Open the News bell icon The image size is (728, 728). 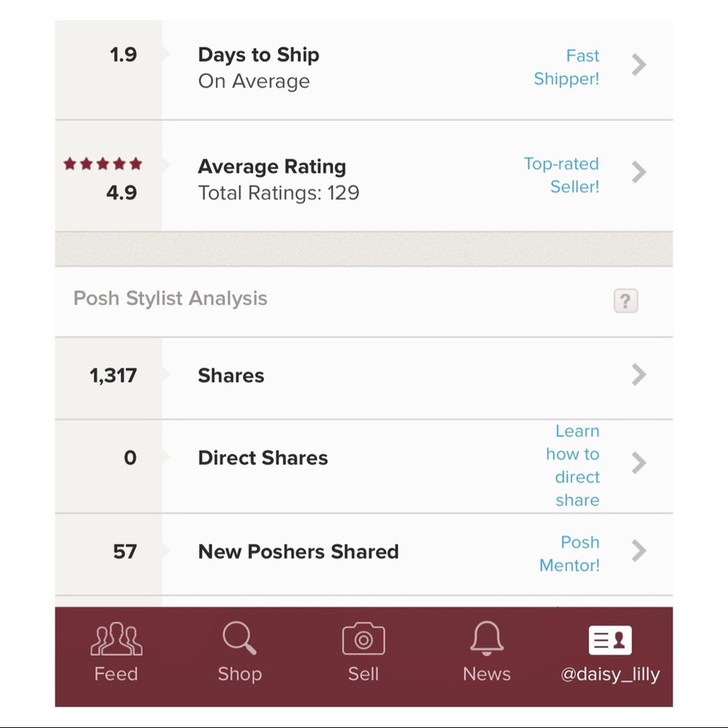pyautogui.click(x=486, y=638)
